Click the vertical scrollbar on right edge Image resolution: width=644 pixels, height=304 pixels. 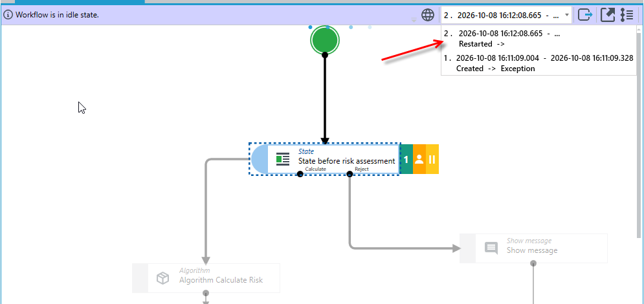point(640,135)
